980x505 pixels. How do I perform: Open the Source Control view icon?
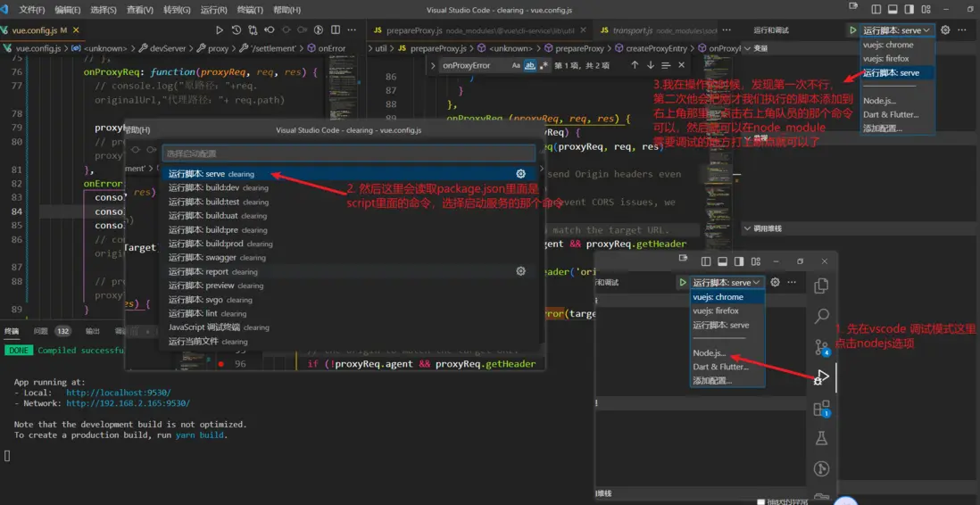[x=822, y=348]
